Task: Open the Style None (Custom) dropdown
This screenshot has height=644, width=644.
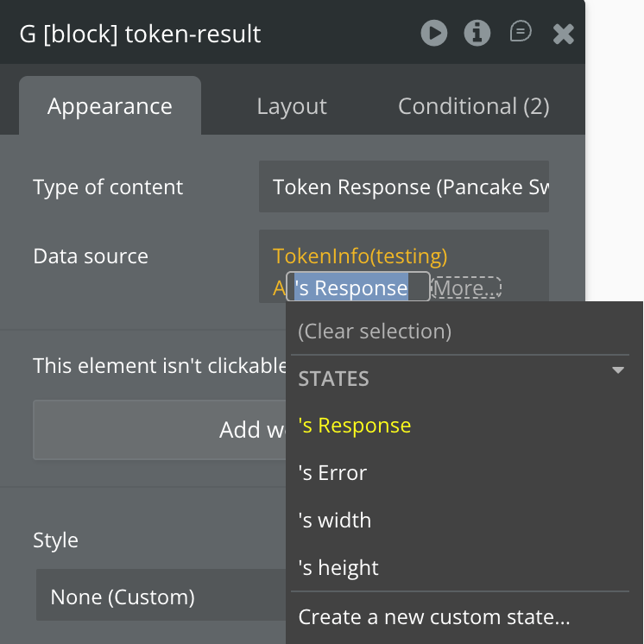Action: click(x=160, y=597)
